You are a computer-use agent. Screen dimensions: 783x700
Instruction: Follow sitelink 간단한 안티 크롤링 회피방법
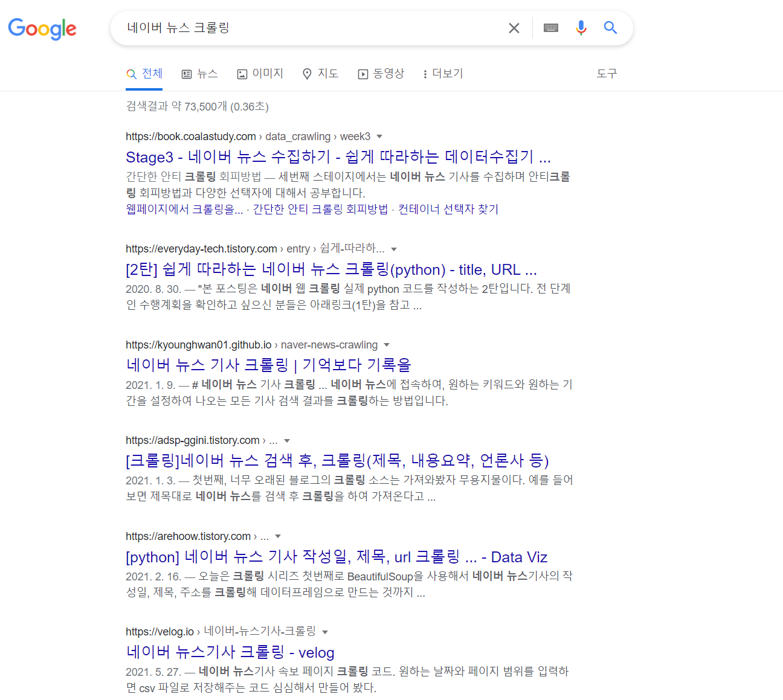tap(320, 209)
